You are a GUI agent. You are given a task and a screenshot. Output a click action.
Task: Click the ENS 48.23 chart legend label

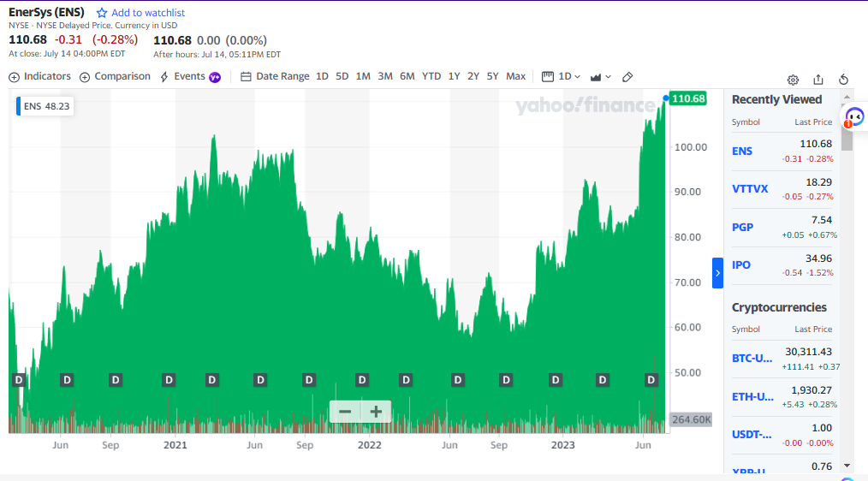(45, 106)
